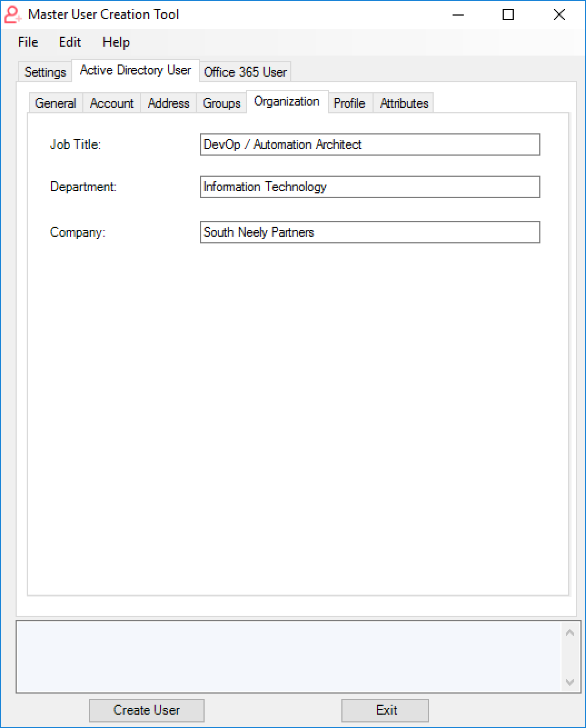View the Profile sub-tab
The image size is (586, 728).
coord(350,103)
